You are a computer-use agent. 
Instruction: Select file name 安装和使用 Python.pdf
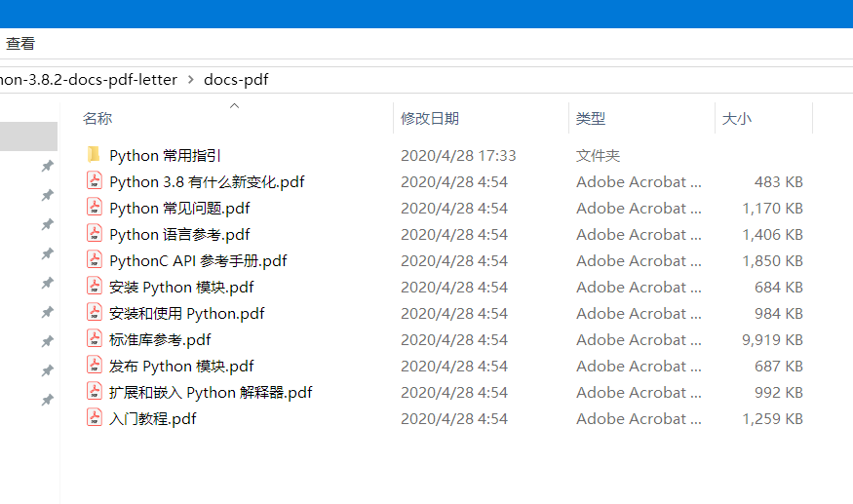point(187,314)
